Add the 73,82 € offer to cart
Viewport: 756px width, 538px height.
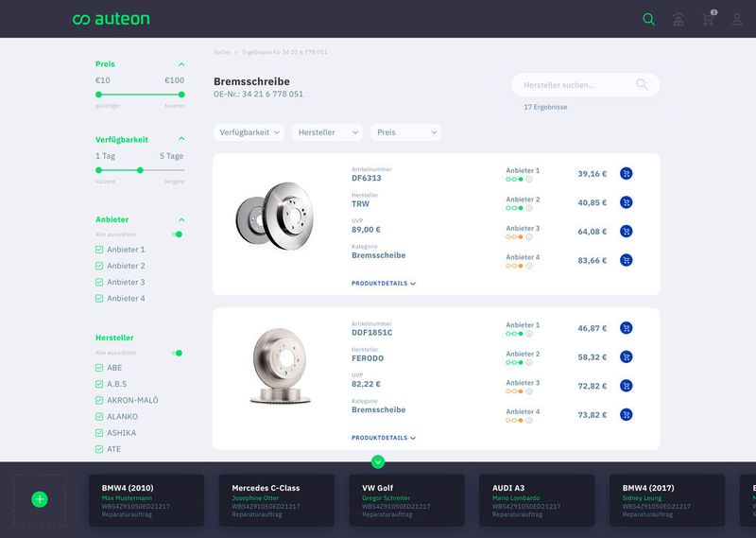pyautogui.click(x=626, y=415)
